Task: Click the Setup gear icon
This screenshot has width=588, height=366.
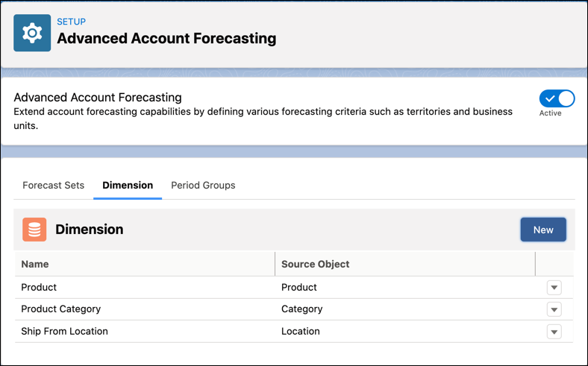Action: (32, 33)
